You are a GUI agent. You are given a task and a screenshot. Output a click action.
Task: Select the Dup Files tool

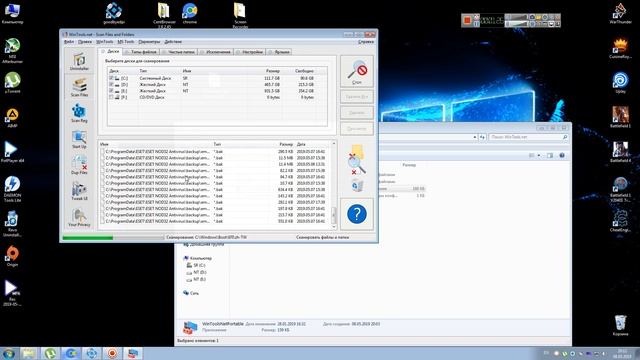[x=79, y=164]
